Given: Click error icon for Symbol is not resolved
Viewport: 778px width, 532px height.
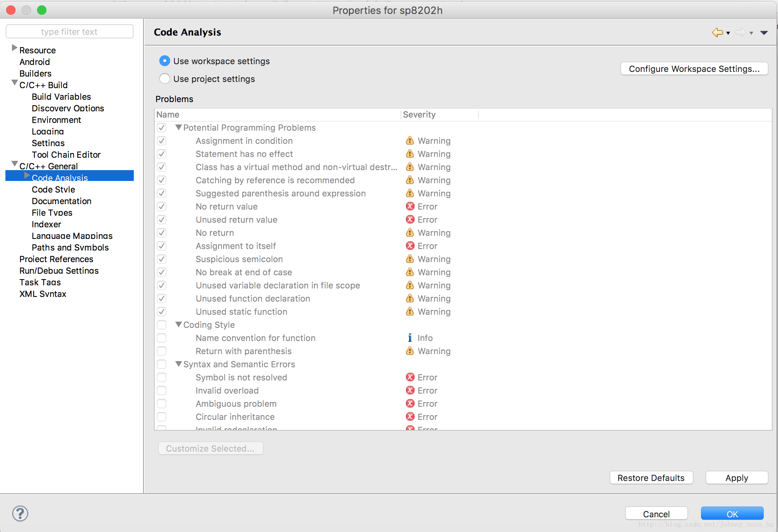Looking at the screenshot, I should tap(410, 377).
